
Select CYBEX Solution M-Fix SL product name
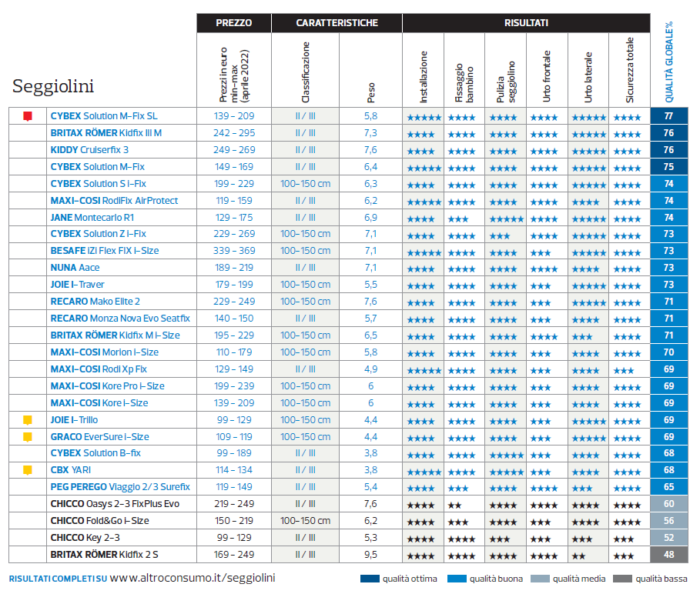[x=104, y=116]
